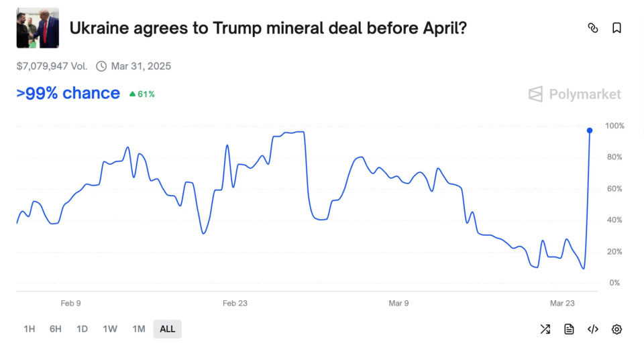Click the >99% chance text
The width and height of the screenshot is (644, 345).
coord(68,94)
